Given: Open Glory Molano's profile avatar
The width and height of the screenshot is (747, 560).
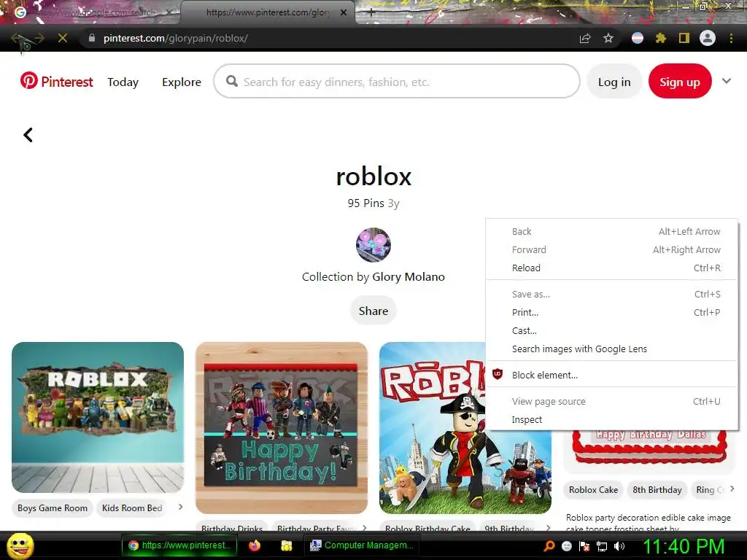Looking at the screenshot, I should click(373, 245).
